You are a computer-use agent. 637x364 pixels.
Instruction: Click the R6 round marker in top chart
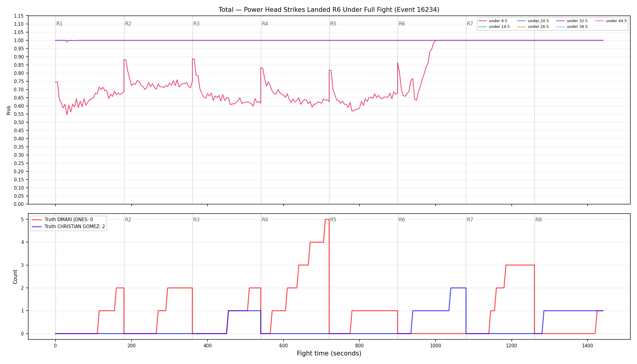pos(402,24)
